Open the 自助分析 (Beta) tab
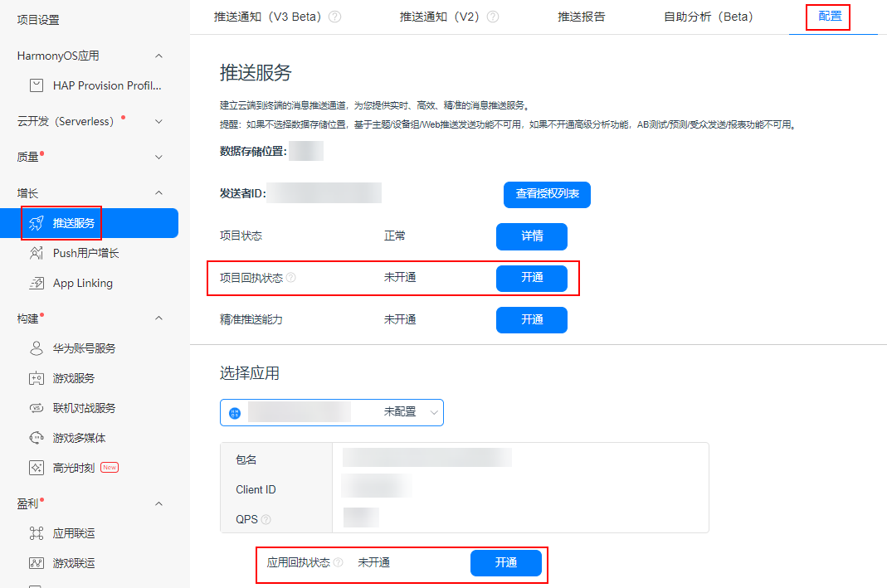 pyautogui.click(x=709, y=17)
